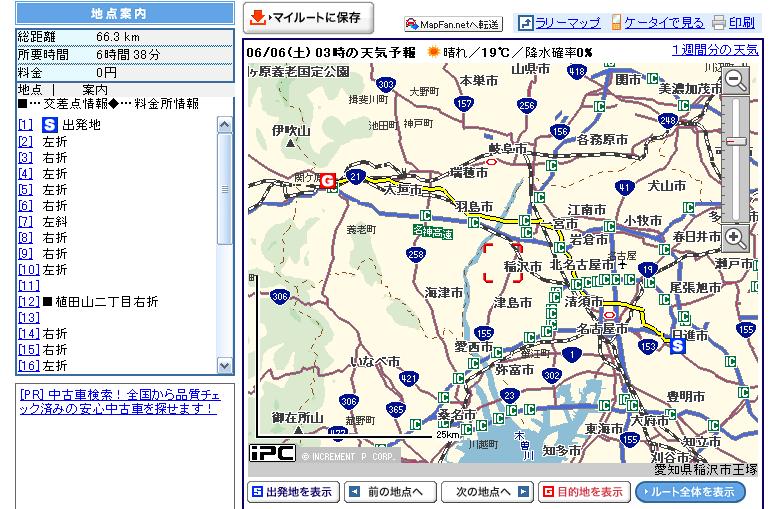
Task: Click route 153 shield near start
Action: 648,346
